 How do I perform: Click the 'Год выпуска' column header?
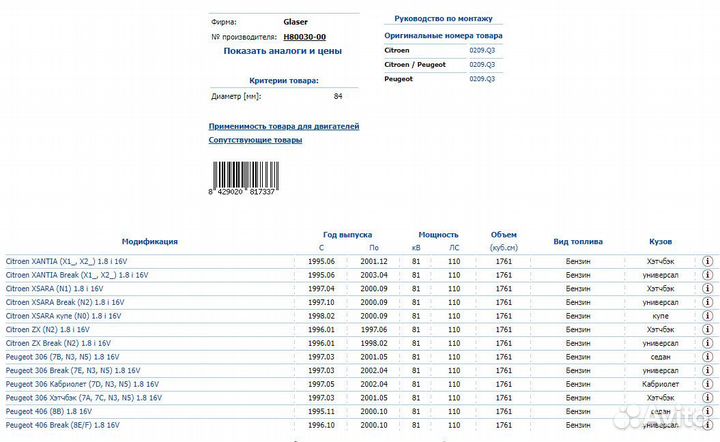[x=346, y=233]
